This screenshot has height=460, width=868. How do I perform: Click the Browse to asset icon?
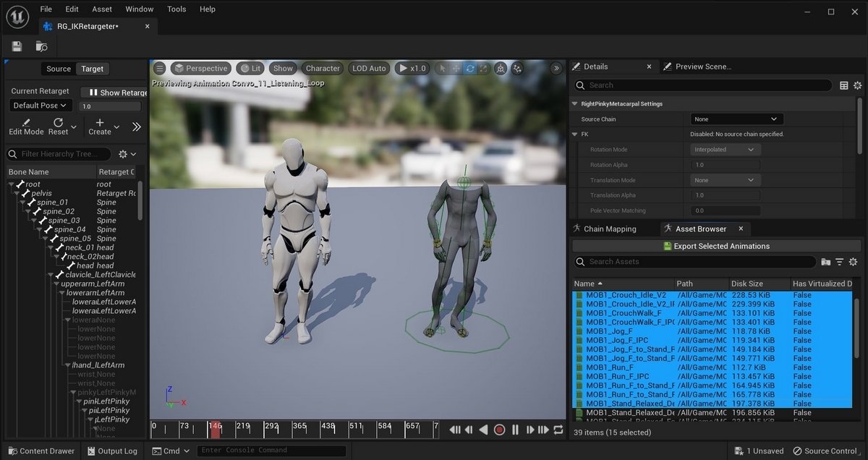(42, 46)
